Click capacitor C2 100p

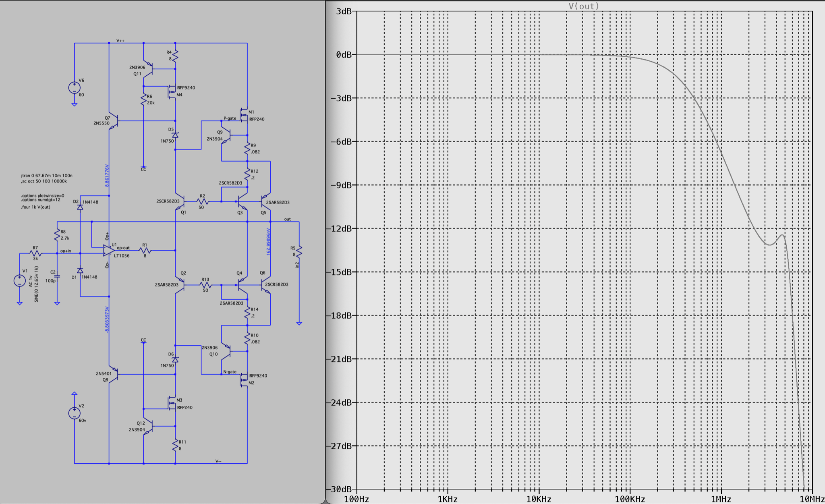coord(57,276)
